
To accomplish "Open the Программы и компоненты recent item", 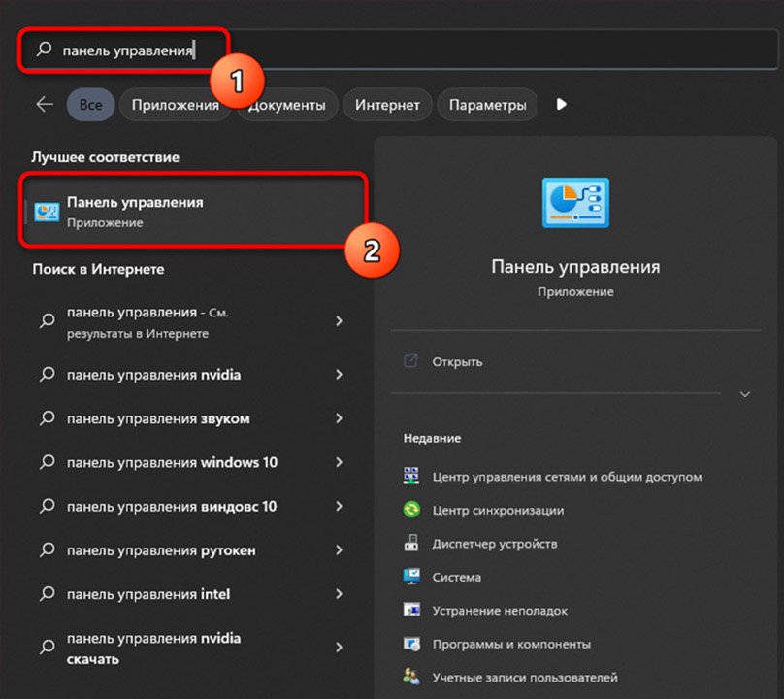I will coord(511,644).
